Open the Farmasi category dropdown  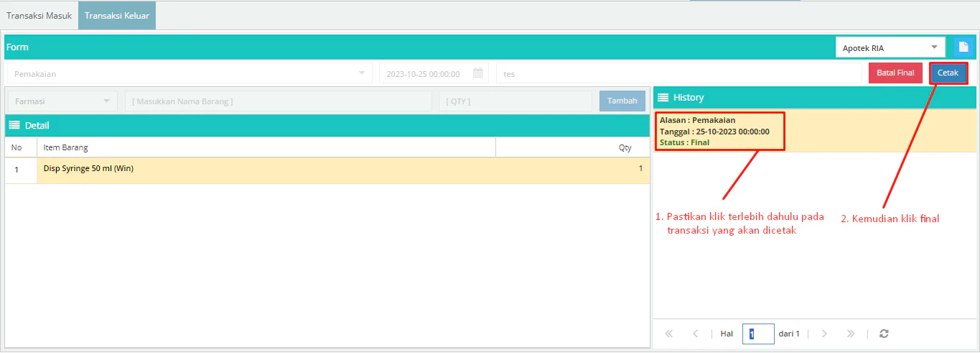click(x=62, y=101)
